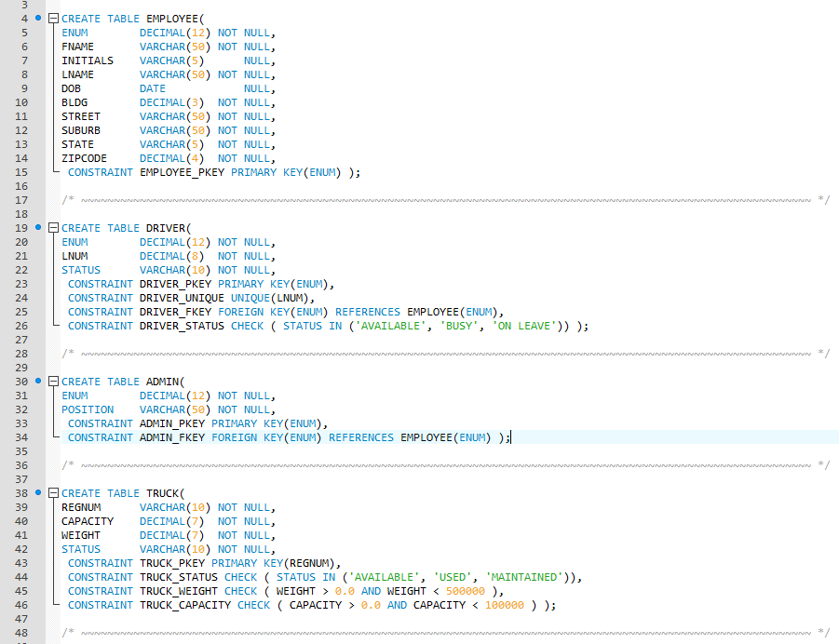Collapse the CREATE TABLE ADMIN fold region
This screenshot has width=839, height=644.
click(x=51, y=381)
